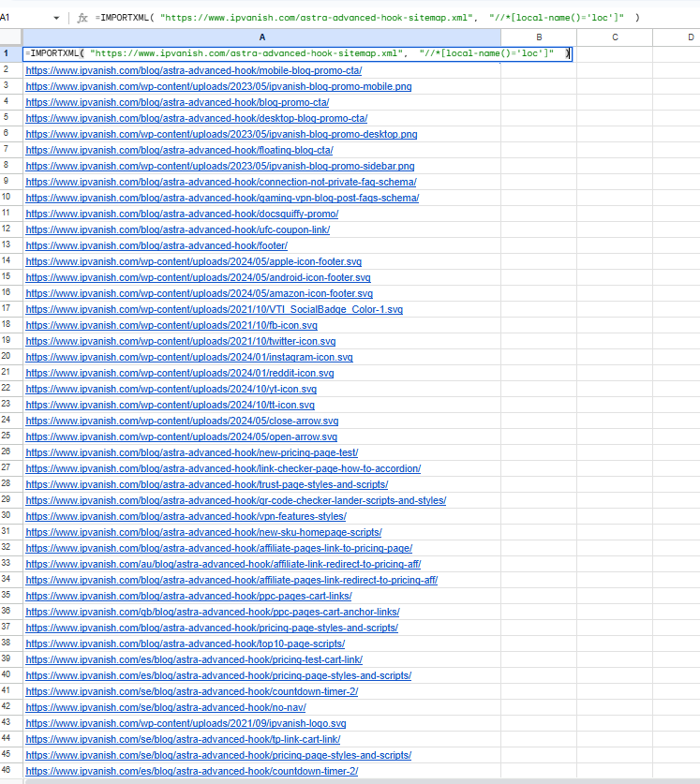Select column C header
This screenshot has height=784, width=700.
coord(615,37)
